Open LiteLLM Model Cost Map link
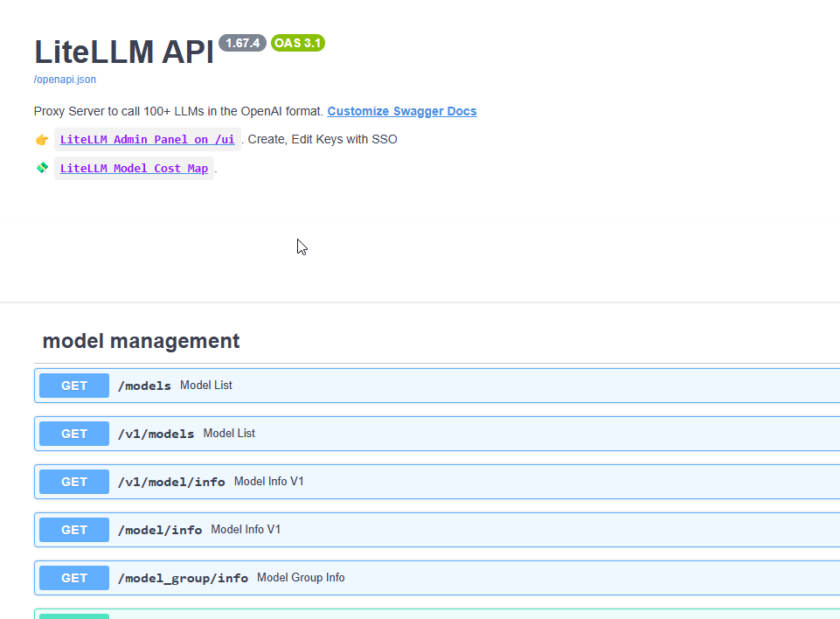 click(134, 168)
